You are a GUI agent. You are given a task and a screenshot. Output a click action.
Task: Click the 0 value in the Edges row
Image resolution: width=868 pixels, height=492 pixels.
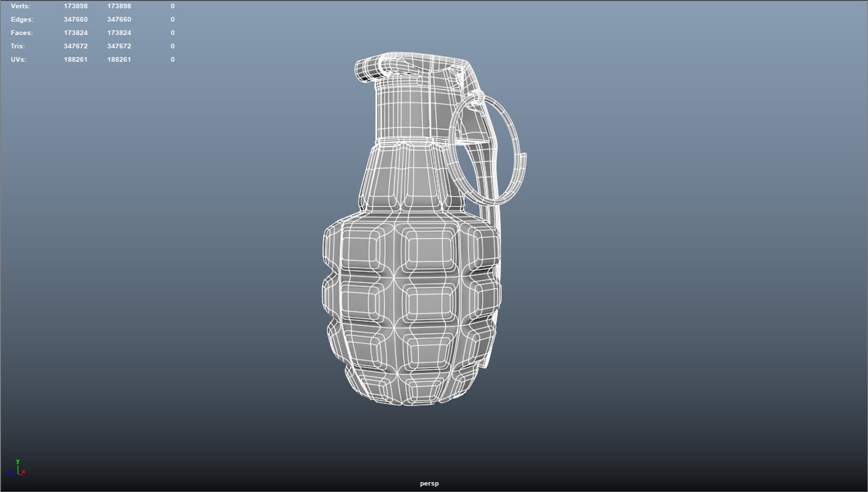point(173,20)
